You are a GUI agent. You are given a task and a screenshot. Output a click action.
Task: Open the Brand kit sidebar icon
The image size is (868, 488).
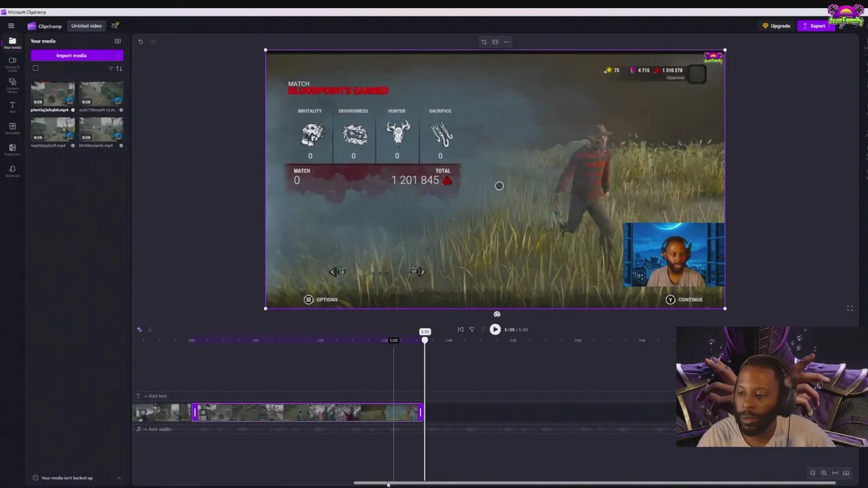[x=12, y=171]
